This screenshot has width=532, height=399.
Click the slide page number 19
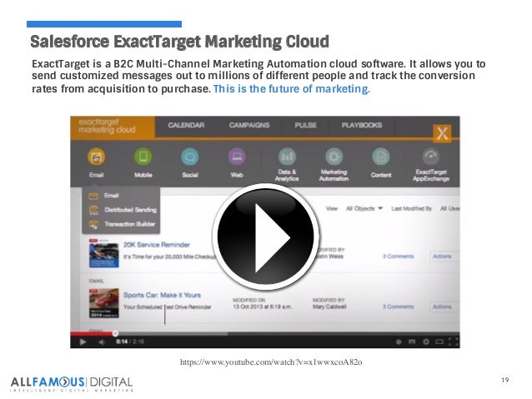[x=504, y=380]
